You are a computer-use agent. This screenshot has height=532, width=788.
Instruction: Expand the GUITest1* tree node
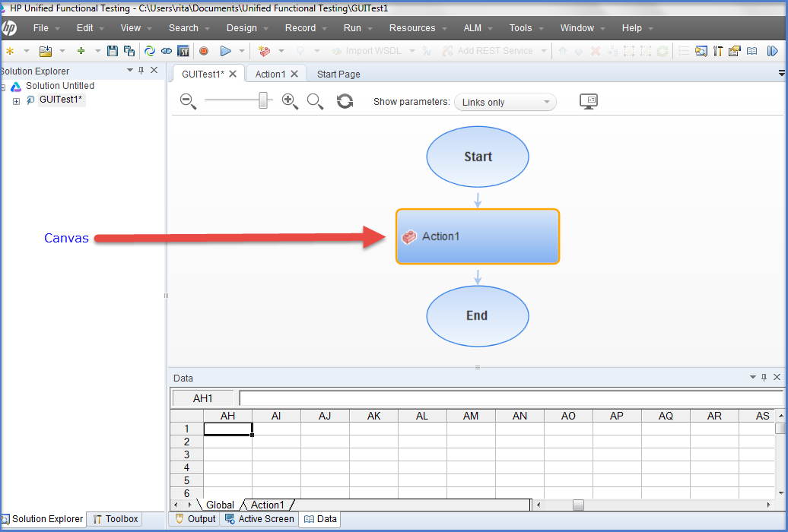[16, 101]
